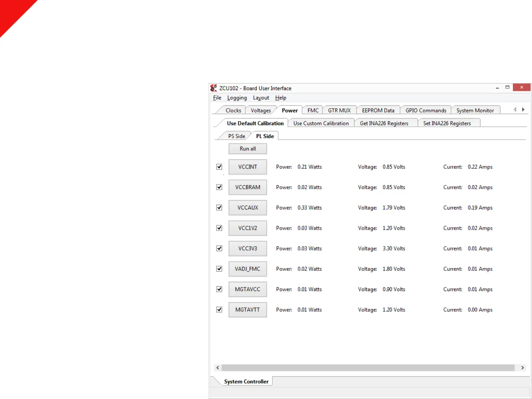Select the Power tab
Viewport: 532px width, 399px height.
tap(290, 110)
